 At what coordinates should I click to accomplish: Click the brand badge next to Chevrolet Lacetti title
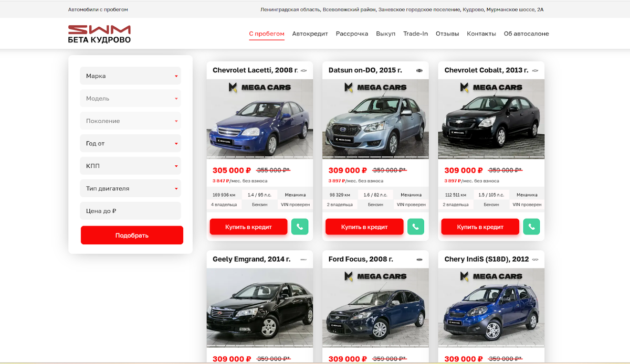tap(303, 70)
